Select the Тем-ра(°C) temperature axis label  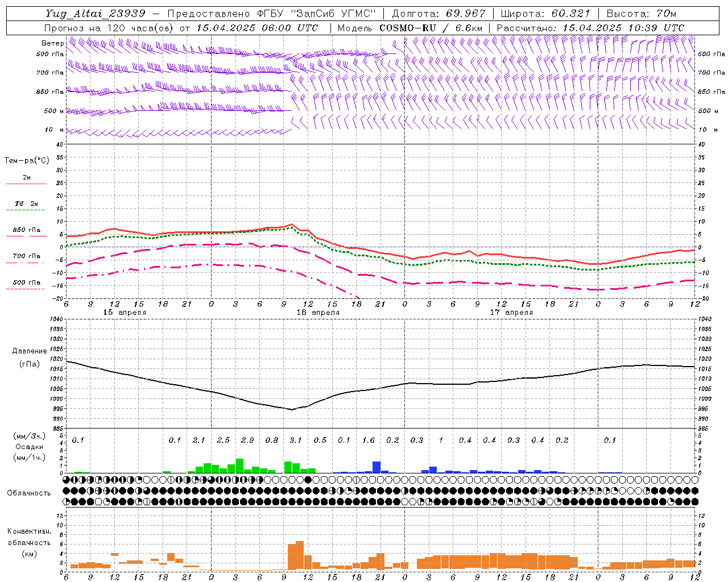click(x=27, y=161)
